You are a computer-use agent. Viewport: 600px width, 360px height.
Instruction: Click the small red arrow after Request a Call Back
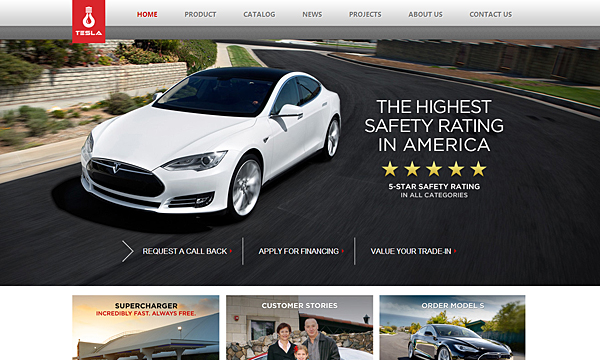[231, 251]
